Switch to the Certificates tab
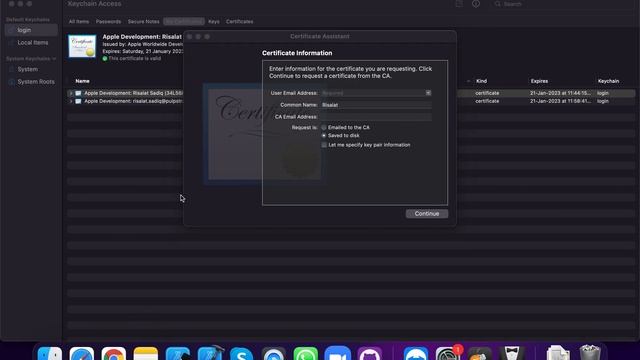Screen dimensions: 640x360 point(240,22)
